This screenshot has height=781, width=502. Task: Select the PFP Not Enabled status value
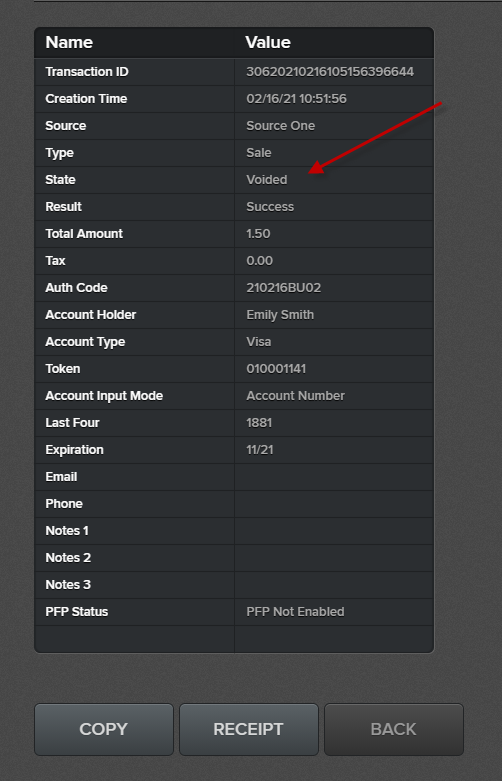(x=295, y=612)
